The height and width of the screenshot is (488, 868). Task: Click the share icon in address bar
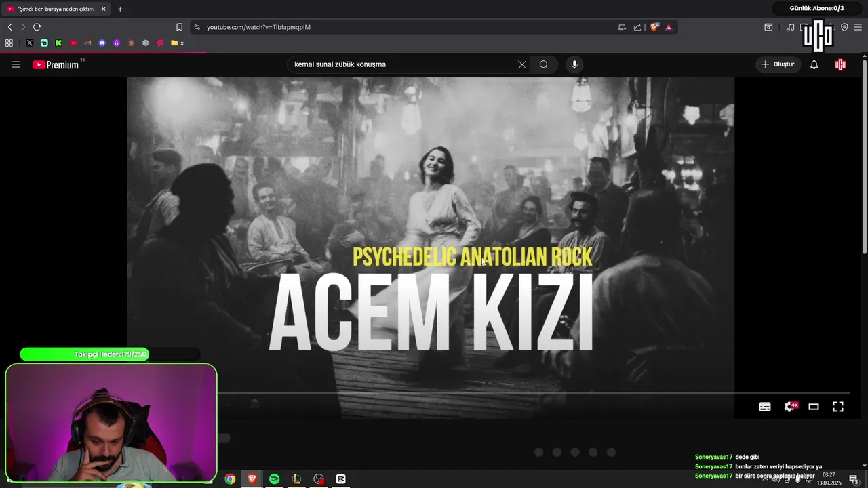coord(637,27)
